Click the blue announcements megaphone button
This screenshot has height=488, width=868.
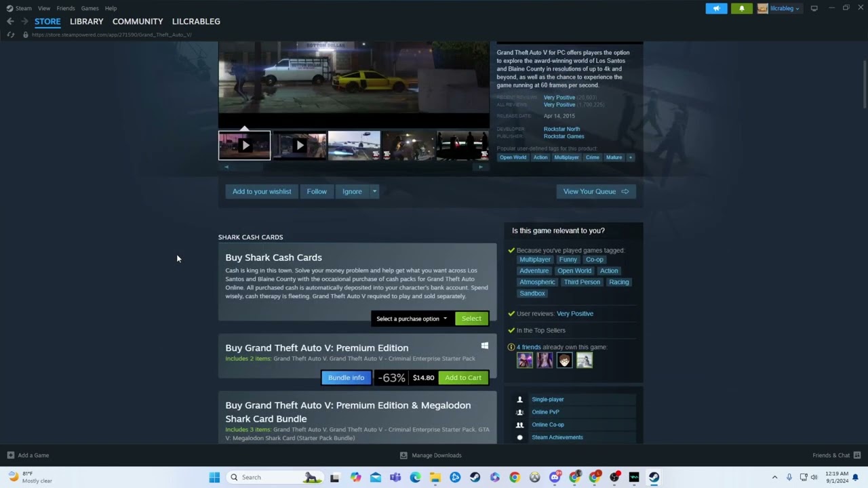[x=716, y=8]
